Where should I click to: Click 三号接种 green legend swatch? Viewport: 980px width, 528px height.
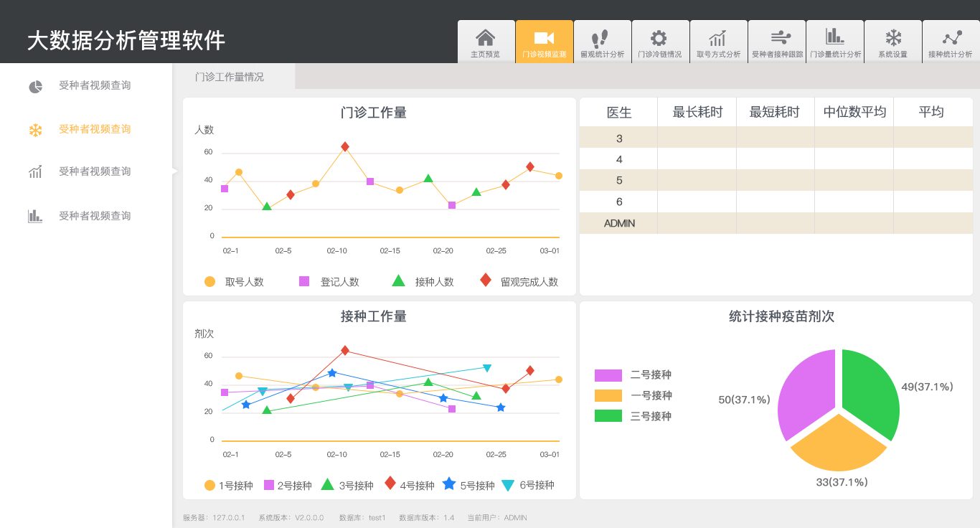pyautogui.click(x=608, y=415)
